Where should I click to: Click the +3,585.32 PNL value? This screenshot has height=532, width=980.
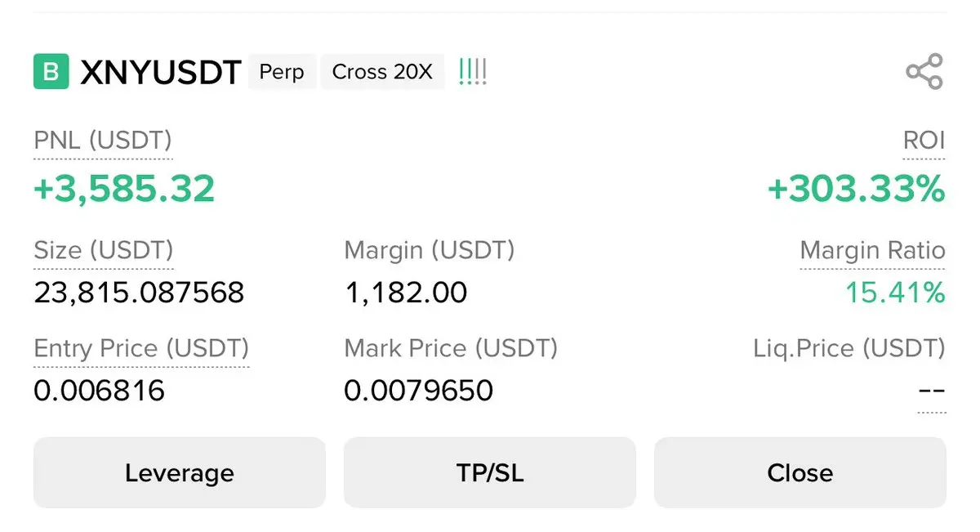[x=124, y=189]
